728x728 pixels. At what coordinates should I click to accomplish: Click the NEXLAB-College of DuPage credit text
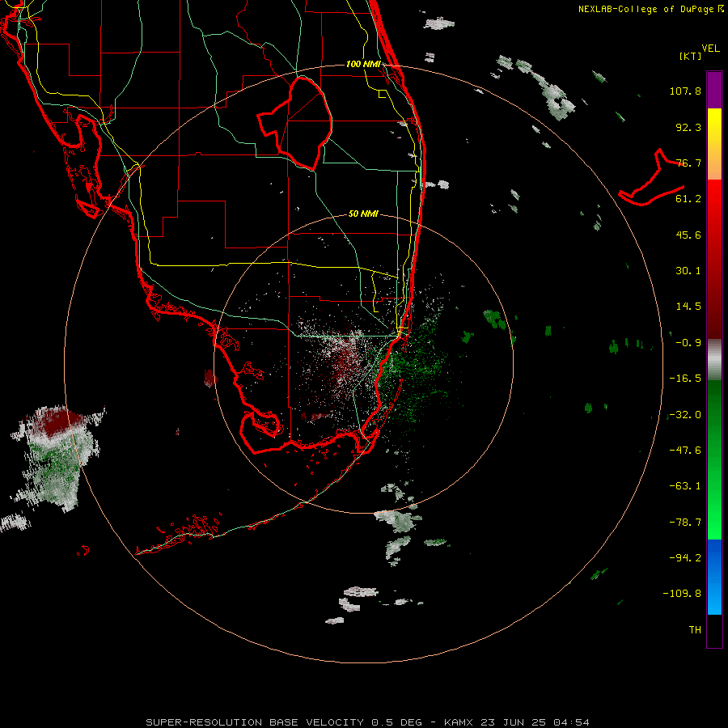coord(650,9)
